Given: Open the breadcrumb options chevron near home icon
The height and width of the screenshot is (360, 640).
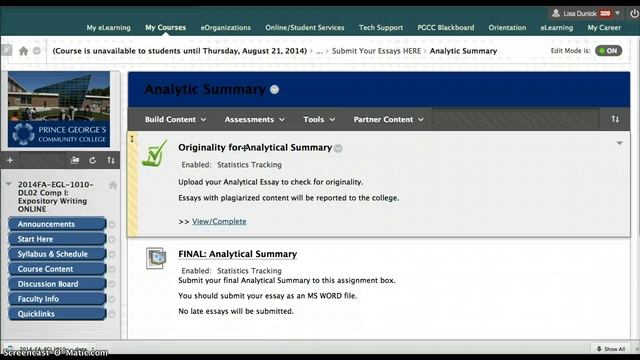Looking at the screenshot, I should click(x=37, y=51).
